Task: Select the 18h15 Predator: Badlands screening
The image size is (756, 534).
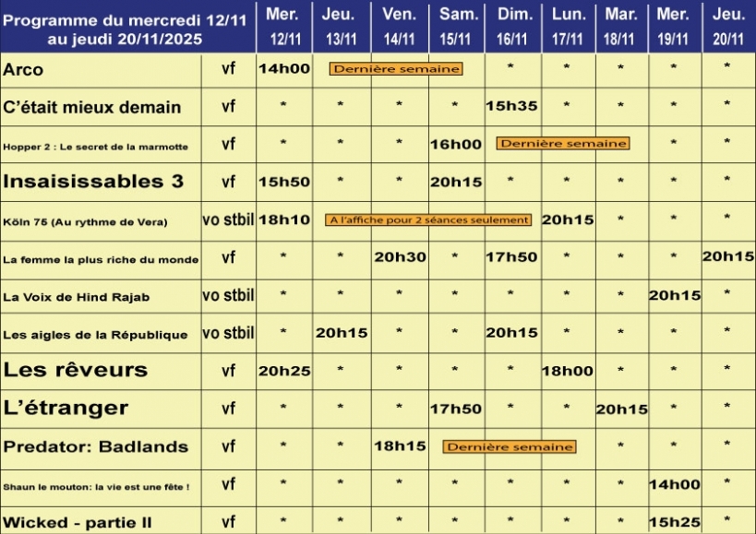Action: (x=400, y=446)
